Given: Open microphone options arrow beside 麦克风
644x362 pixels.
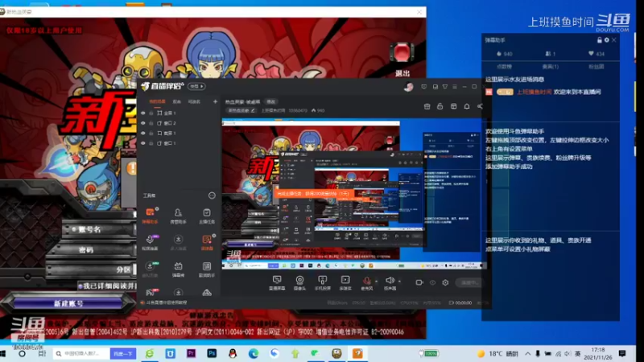Looking at the screenshot, I should click(376, 282).
